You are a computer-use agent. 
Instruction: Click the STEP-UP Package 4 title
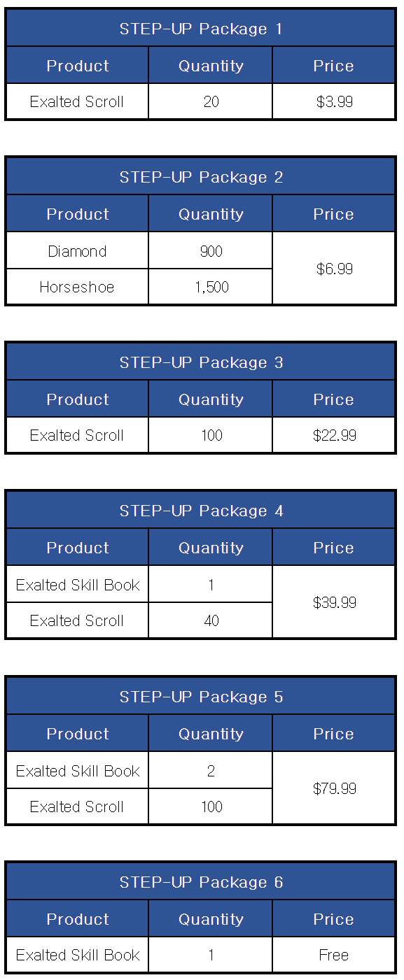(x=201, y=511)
